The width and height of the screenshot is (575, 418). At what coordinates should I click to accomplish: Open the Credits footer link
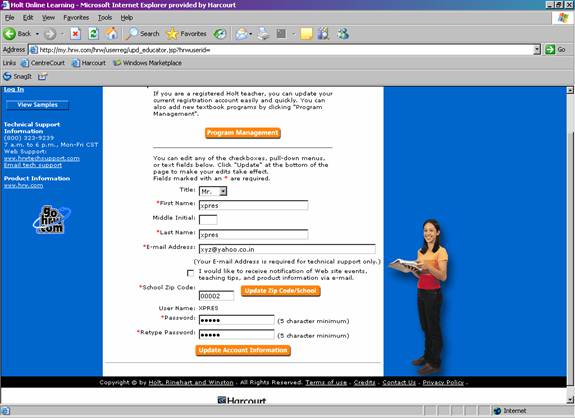click(365, 382)
